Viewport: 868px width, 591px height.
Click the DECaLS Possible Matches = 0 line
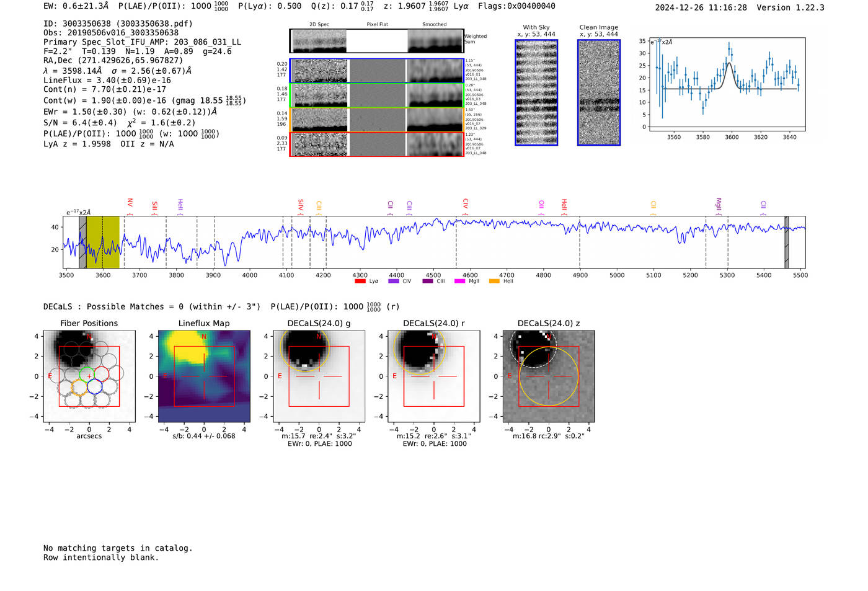point(221,306)
